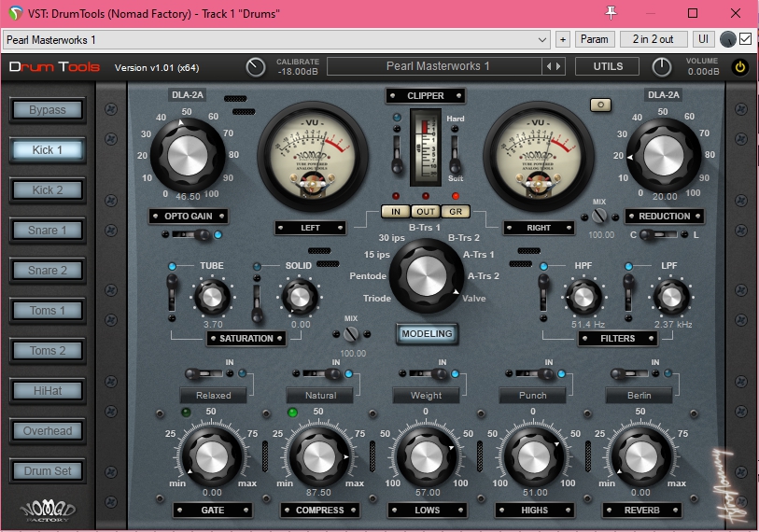
Task: Click the plus button beside preset dropdown
Action: pyautogui.click(x=562, y=40)
